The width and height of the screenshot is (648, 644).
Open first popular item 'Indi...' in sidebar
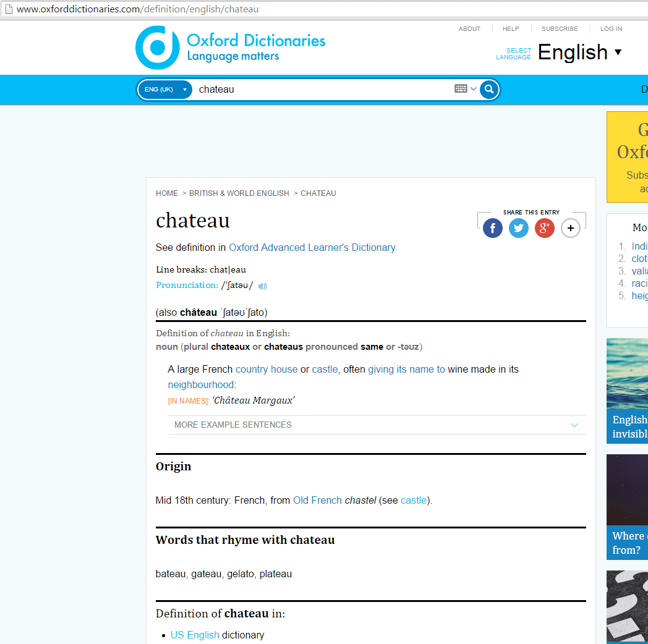[x=639, y=246]
